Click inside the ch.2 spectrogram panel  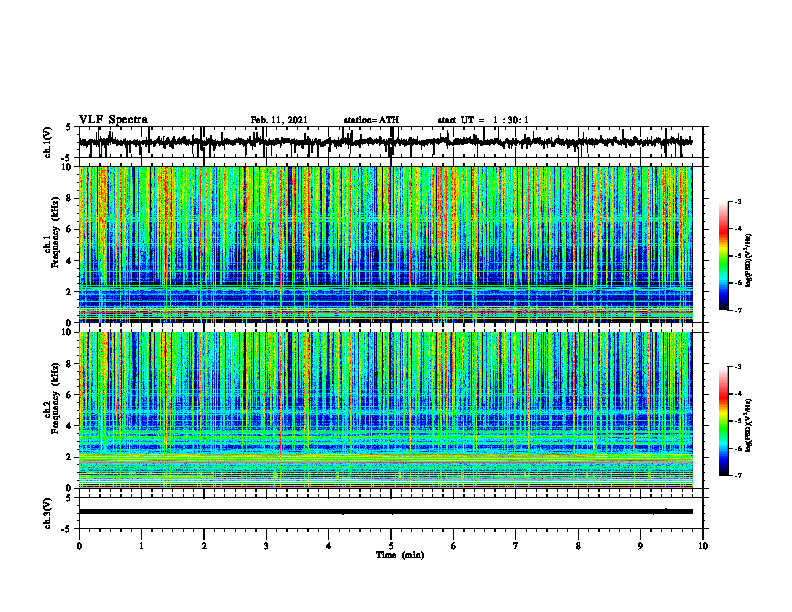[x=385, y=410]
